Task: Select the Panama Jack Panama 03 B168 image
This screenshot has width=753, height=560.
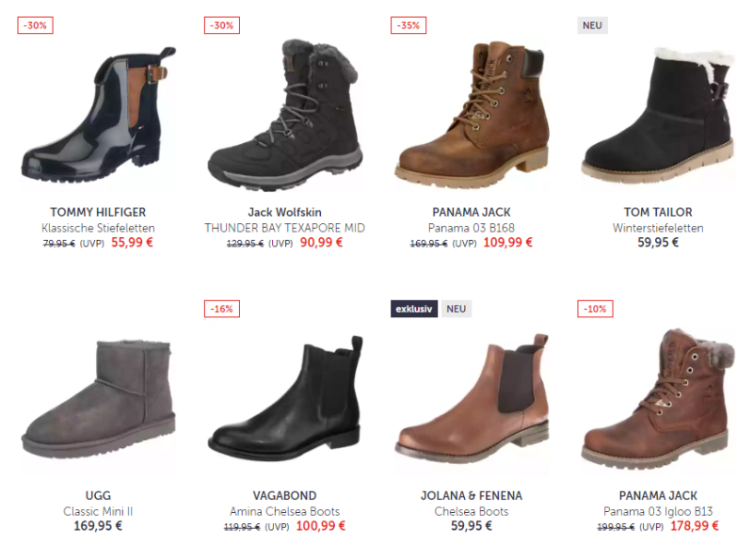Action: (x=472, y=114)
